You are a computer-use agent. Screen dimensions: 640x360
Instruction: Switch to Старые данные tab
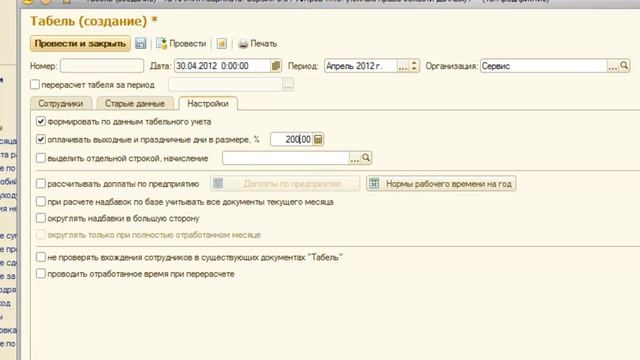coord(135,103)
